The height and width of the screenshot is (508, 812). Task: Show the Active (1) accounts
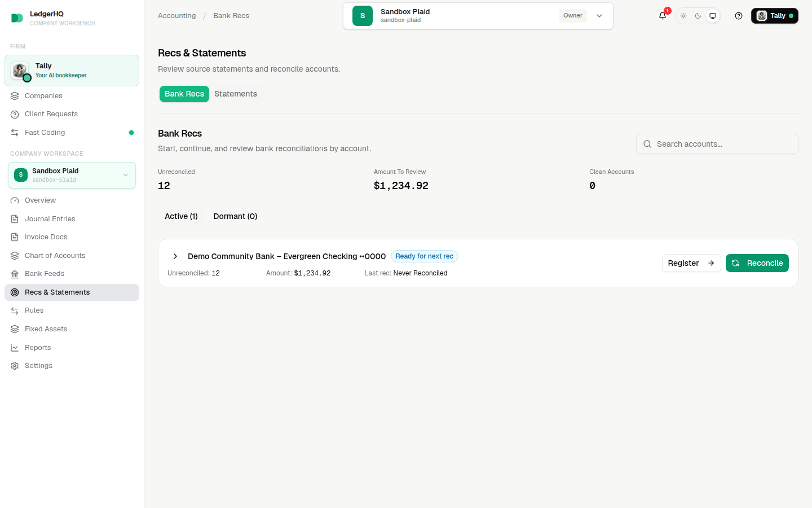point(181,216)
